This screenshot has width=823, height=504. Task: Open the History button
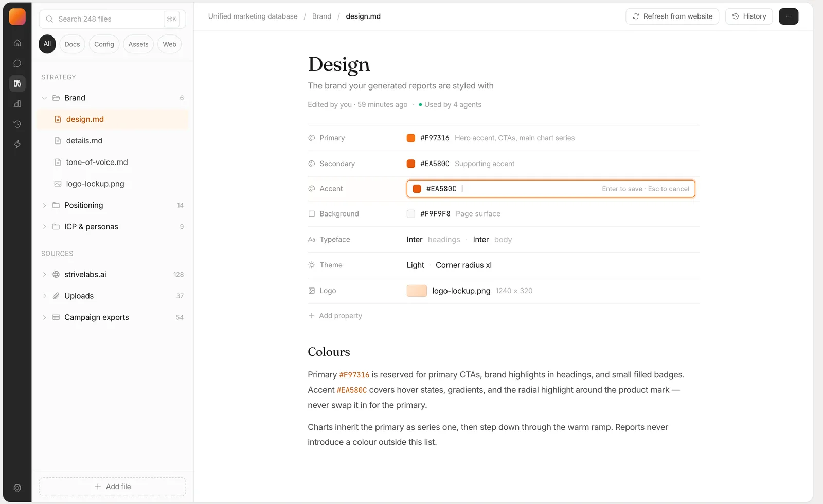click(x=748, y=16)
